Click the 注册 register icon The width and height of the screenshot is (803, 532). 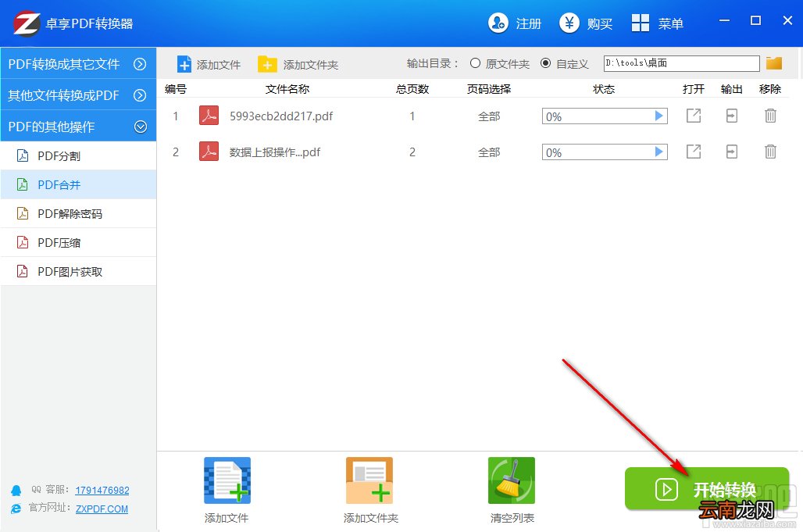pyautogui.click(x=498, y=23)
